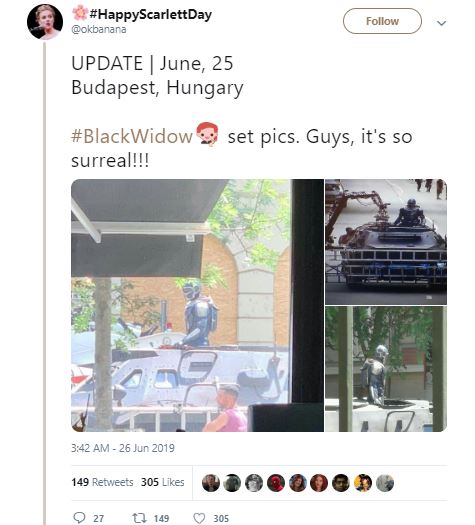Open the bottom-right costumed figure photo
The image size is (475, 525).
point(386,369)
